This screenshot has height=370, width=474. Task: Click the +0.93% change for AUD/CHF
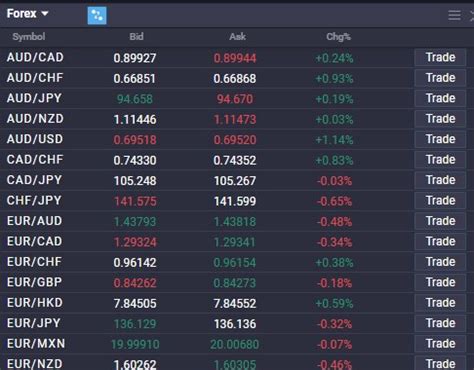[x=334, y=79]
